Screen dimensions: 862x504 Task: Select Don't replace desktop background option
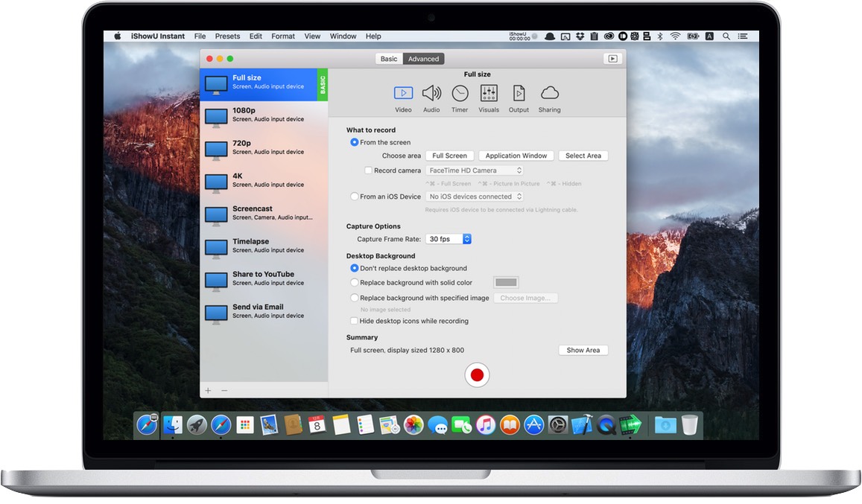click(354, 268)
